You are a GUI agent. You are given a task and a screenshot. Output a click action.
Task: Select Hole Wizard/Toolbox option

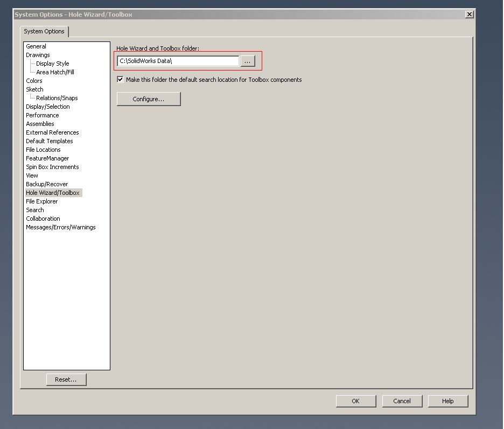coord(53,193)
